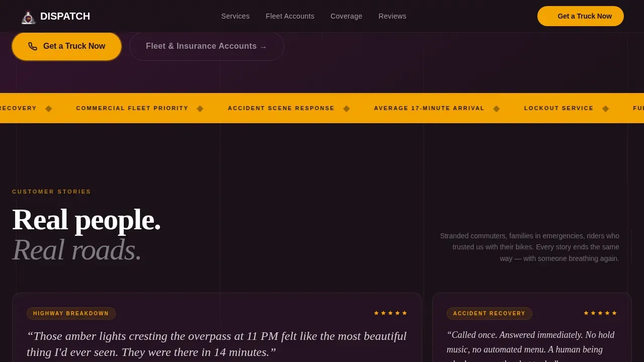
Task: Open Fleet & Insurance Accounts button
Action: coord(207,46)
